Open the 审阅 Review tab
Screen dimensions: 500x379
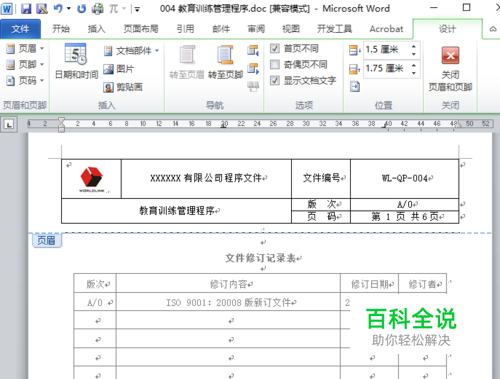pos(256,29)
